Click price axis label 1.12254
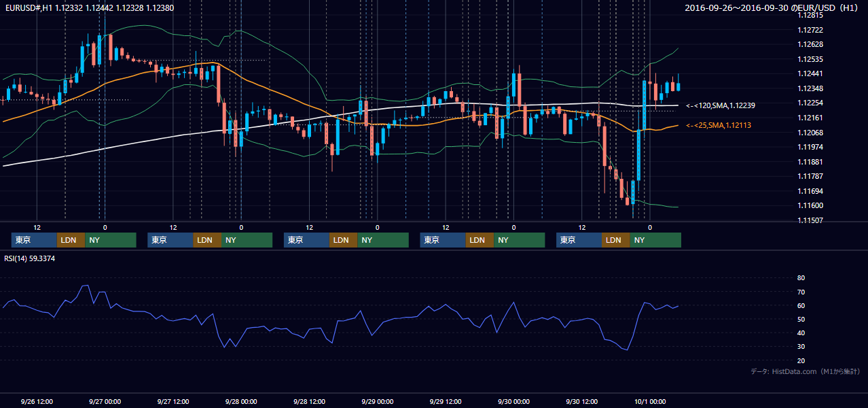This screenshot has width=868, height=408. click(810, 103)
